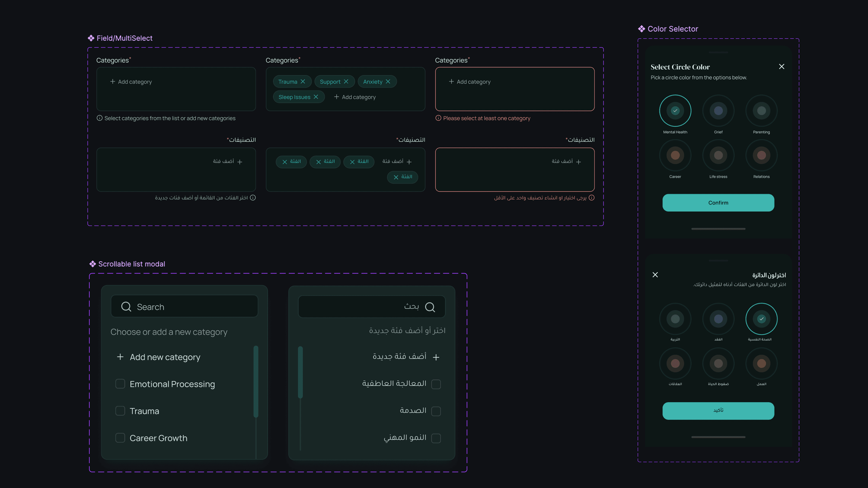Close the Select Circle Color dialog
This screenshot has width=868, height=488.
(781, 66)
